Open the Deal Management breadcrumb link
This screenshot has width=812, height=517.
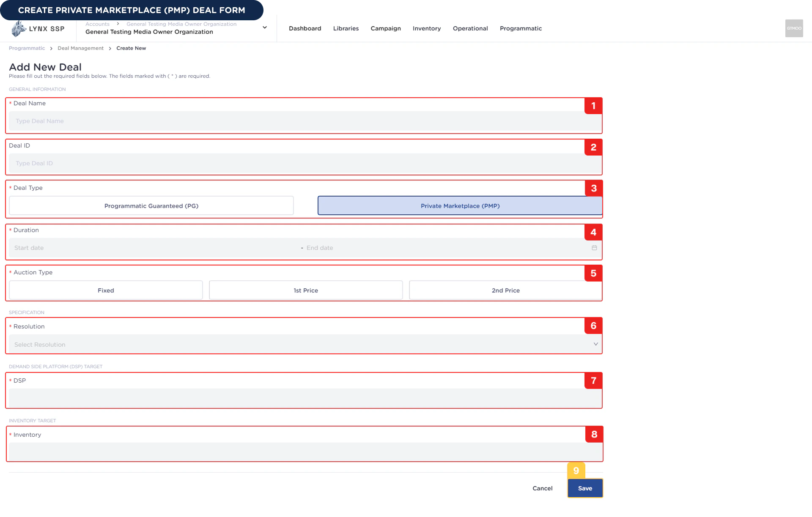(x=80, y=48)
